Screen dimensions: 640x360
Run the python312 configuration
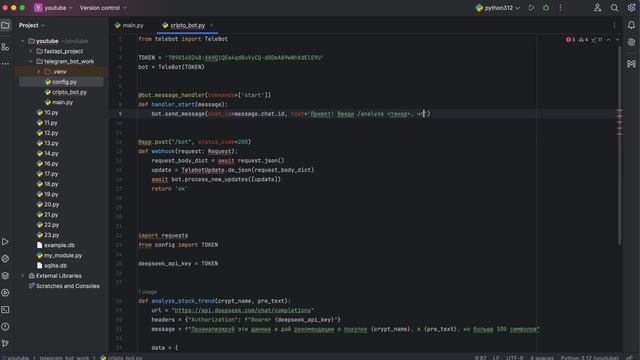[x=531, y=8]
